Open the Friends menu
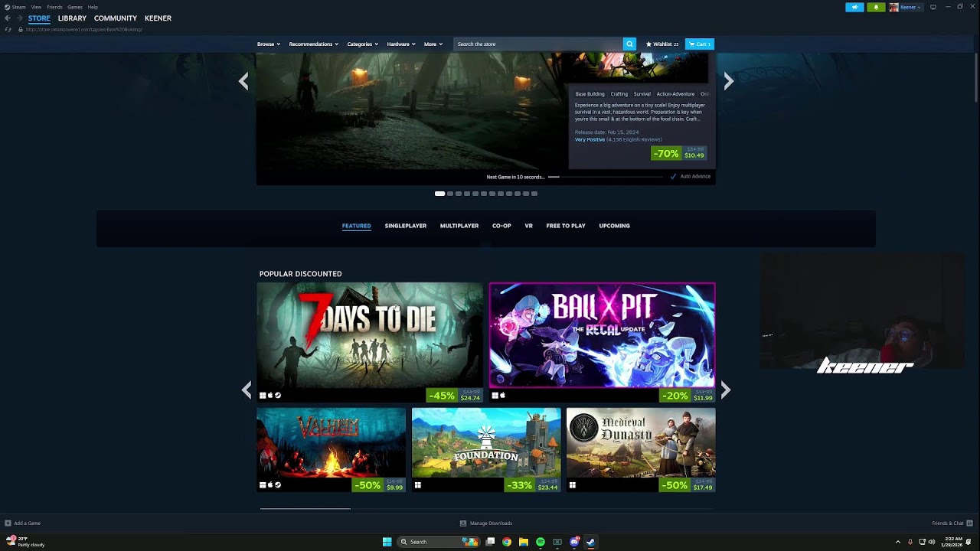 (54, 7)
